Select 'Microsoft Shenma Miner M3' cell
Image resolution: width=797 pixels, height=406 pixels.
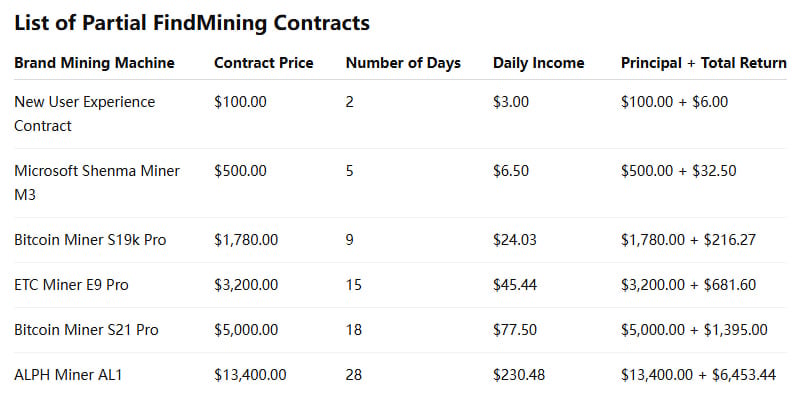pyautogui.click(x=97, y=183)
